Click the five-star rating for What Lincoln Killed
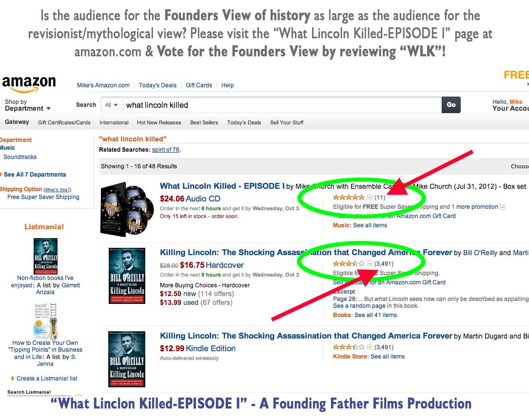 [x=349, y=197]
